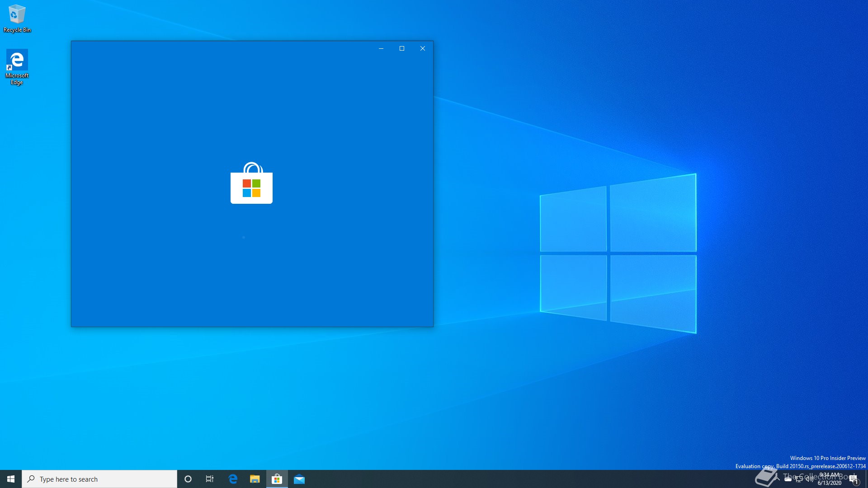Viewport: 868px width, 488px height.
Task: Maximize the Microsoft Store window
Action: point(402,48)
